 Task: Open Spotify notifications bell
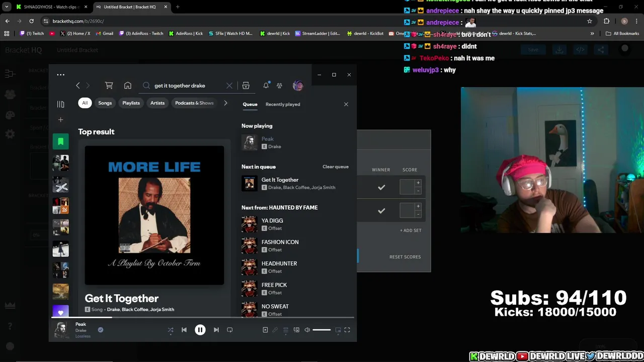266,85
